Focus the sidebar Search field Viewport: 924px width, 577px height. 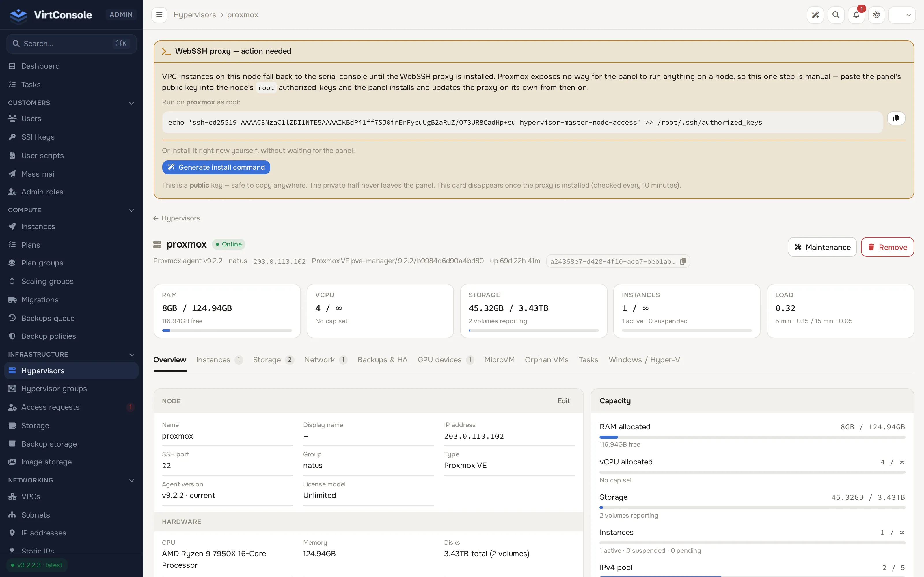pos(71,44)
